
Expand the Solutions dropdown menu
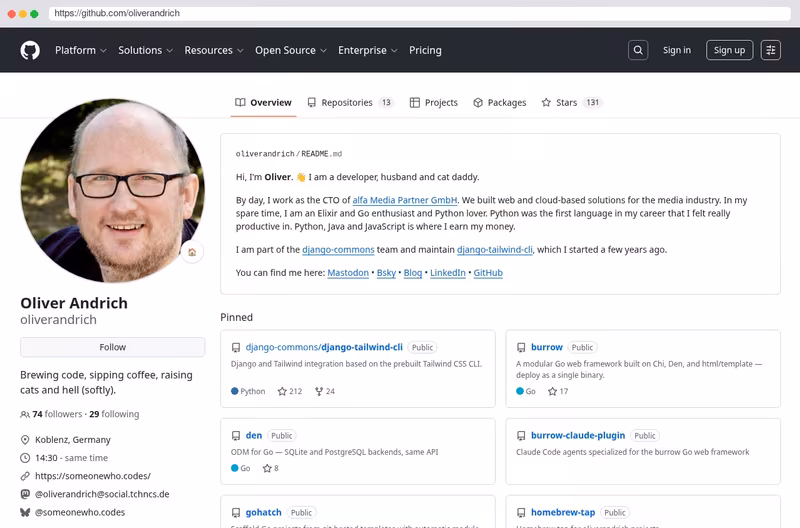pos(145,51)
